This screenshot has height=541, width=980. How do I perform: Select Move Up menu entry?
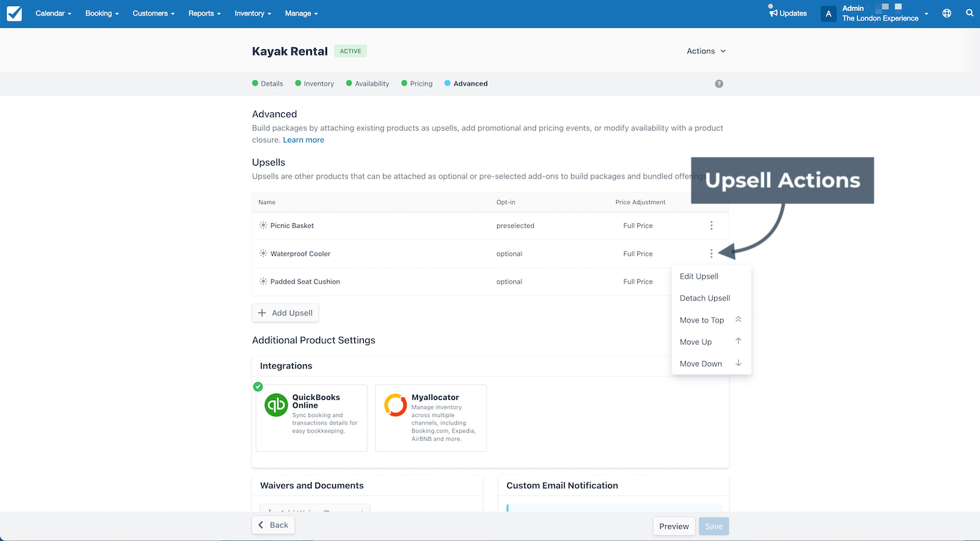pyautogui.click(x=711, y=342)
